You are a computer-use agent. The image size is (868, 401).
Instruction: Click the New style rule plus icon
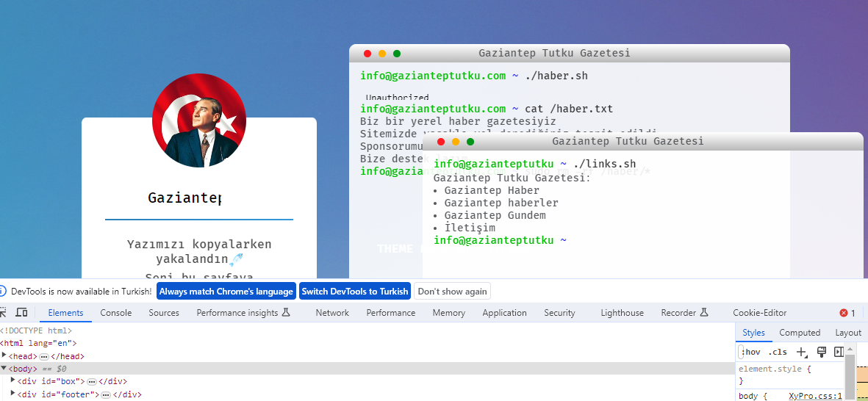801,352
